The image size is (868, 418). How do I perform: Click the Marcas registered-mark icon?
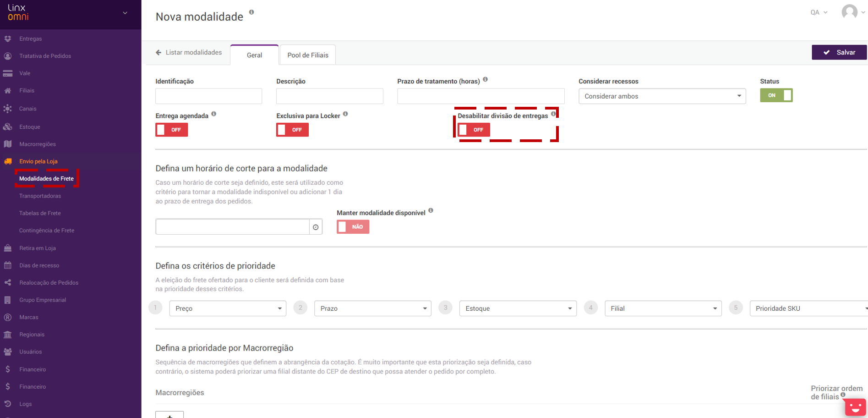pyautogui.click(x=8, y=317)
